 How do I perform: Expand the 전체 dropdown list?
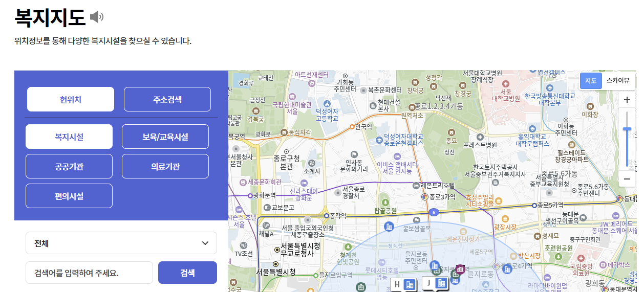(121, 243)
